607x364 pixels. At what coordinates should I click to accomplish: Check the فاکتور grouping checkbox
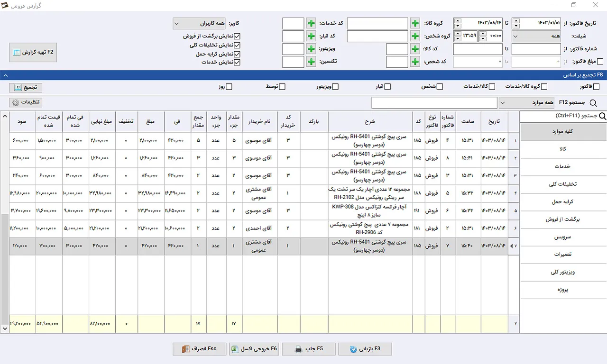(597, 87)
